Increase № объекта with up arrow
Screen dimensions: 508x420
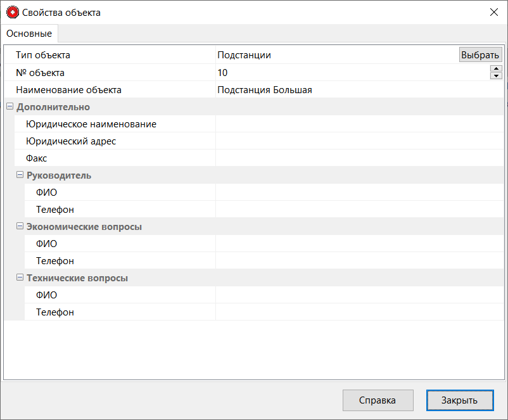[496, 69]
